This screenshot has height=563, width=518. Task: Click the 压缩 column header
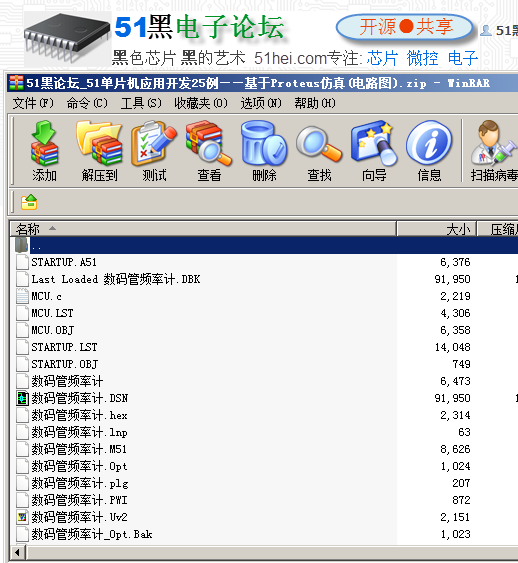click(498, 229)
